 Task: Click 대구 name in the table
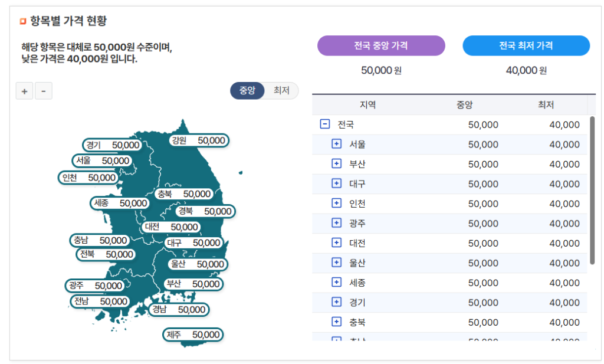357,183
